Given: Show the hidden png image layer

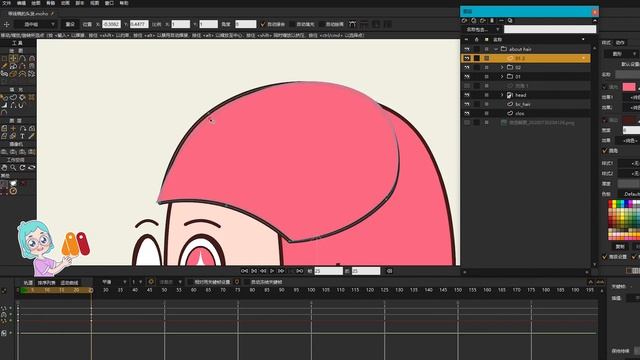Looking at the screenshot, I should (x=467, y=122).
